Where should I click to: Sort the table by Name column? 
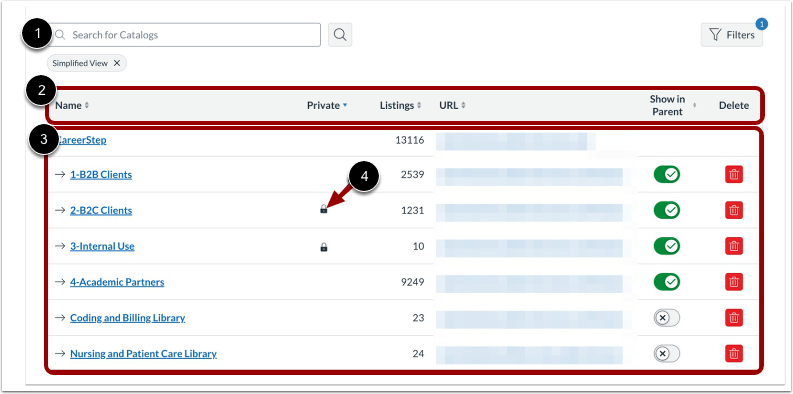click(x=72, y=105)
